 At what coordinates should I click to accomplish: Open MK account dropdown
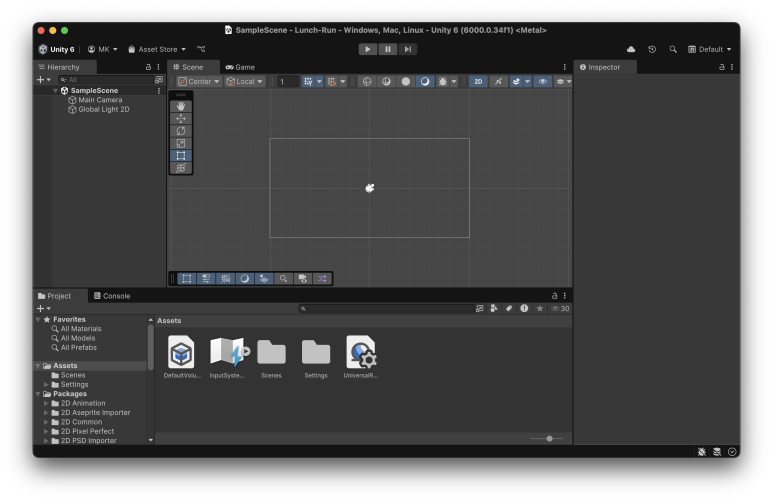tap(103, 49)
